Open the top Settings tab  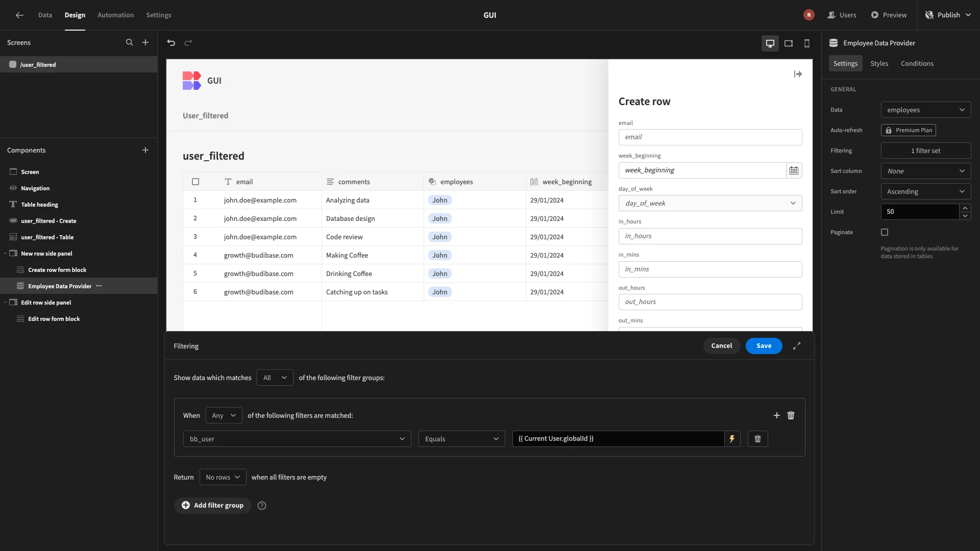(158, 15)
